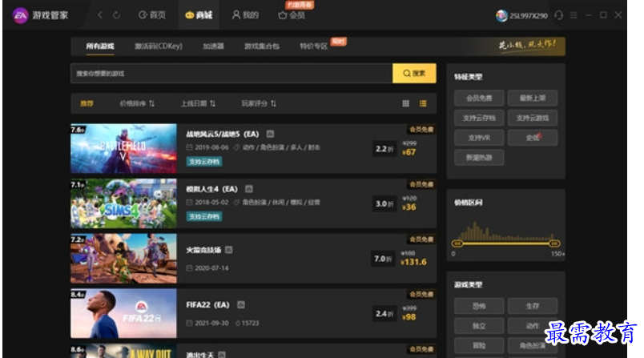Select the 特价专区 tab
Image resolution: width=644 pixels, height=358 pixels.
(x=314, y=46)
